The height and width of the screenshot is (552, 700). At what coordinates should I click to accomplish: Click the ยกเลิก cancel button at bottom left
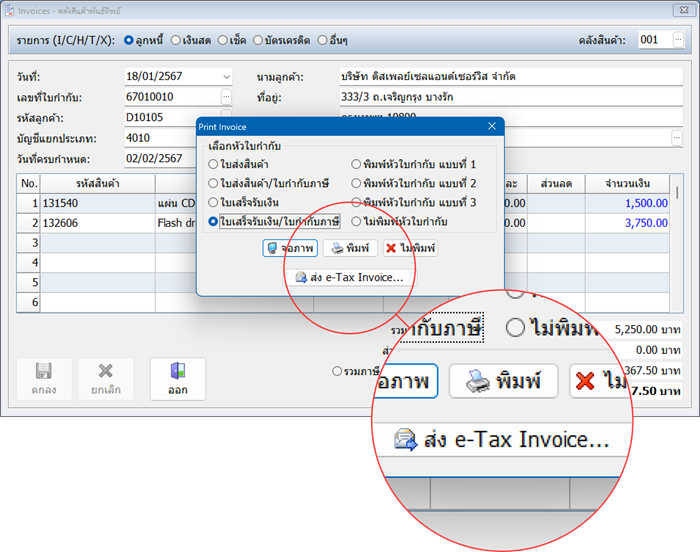pyautogui.click(x=105, y=379)
